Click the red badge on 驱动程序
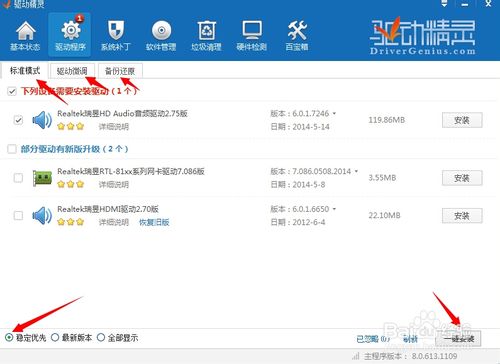The image size is (500, 364). coord(79,19)
